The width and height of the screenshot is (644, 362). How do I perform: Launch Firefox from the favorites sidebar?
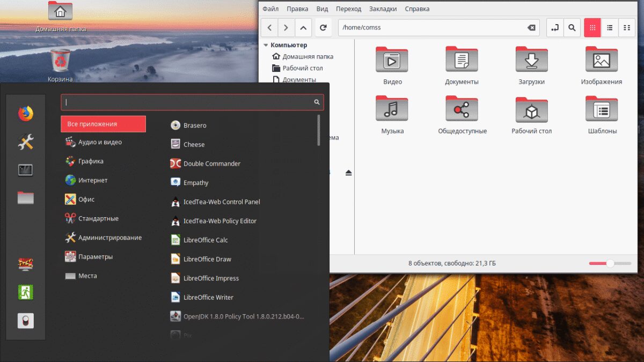tap(25, 114)
